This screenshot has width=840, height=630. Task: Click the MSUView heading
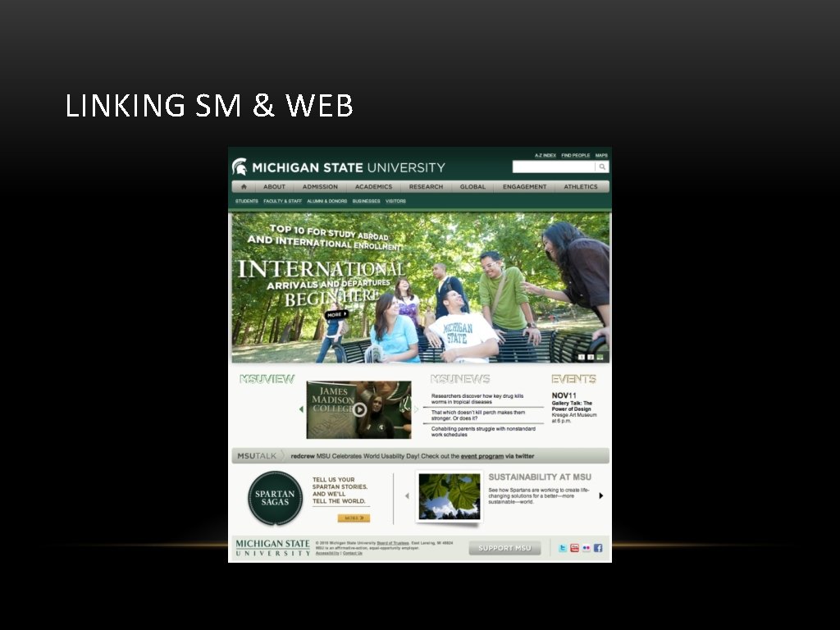click(x=267, y=379)
